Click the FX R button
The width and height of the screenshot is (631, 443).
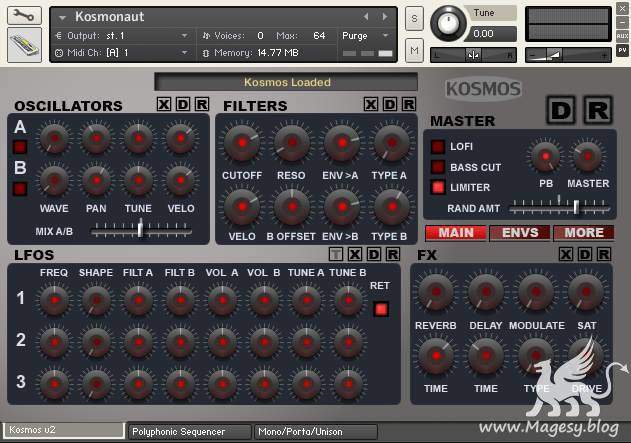604,254
